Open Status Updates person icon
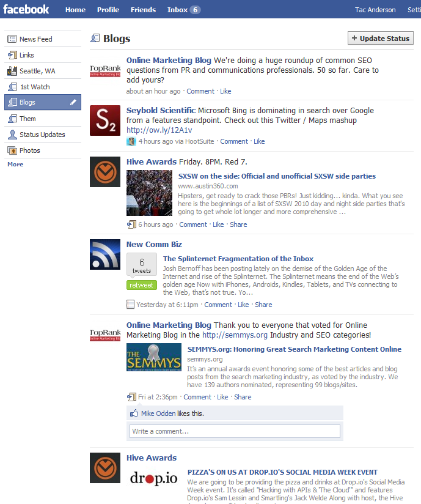Screen dimensions: 421x504 click(12, 135)
